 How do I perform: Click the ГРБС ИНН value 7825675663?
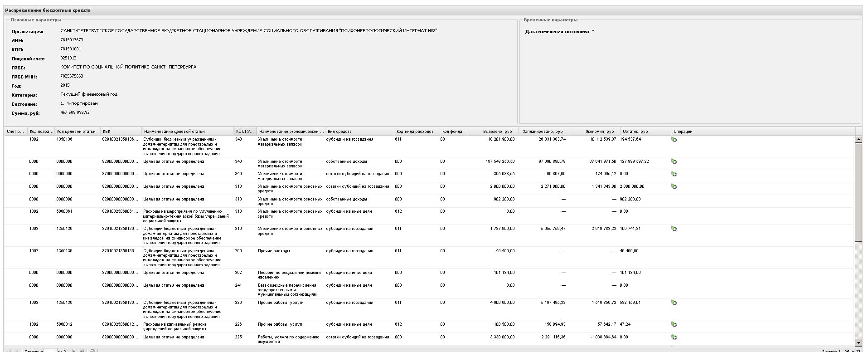tap(72, 76)
